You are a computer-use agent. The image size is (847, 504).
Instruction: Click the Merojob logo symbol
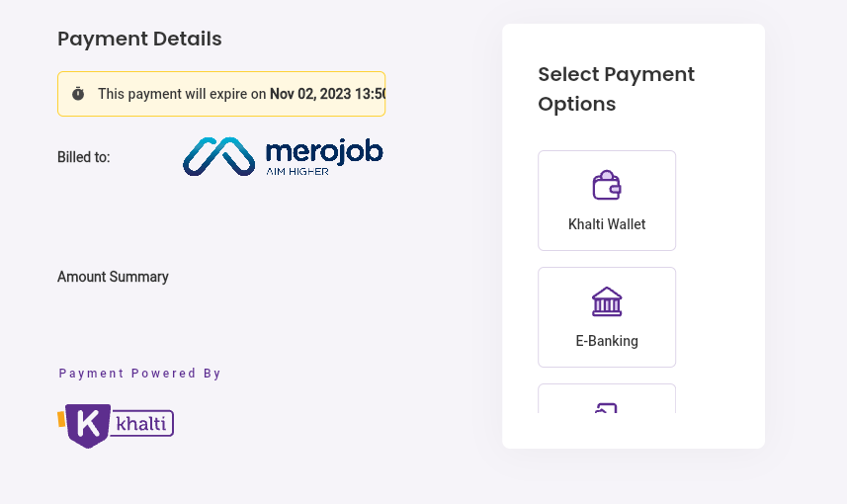pos(218,157)
